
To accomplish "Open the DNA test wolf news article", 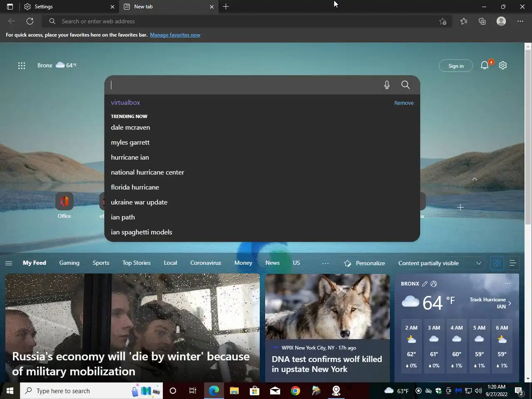I will pyautogui.click(x=328, y=328).
